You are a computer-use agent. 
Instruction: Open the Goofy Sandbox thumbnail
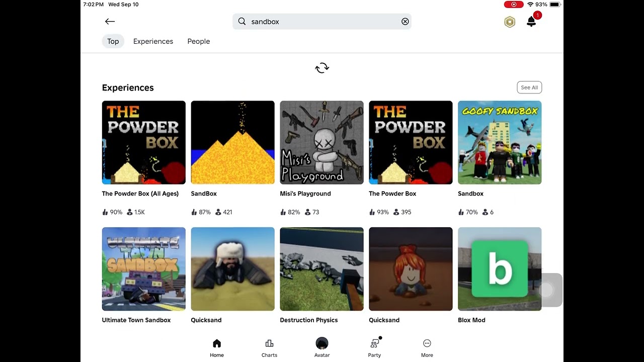[x=500, y=142]
